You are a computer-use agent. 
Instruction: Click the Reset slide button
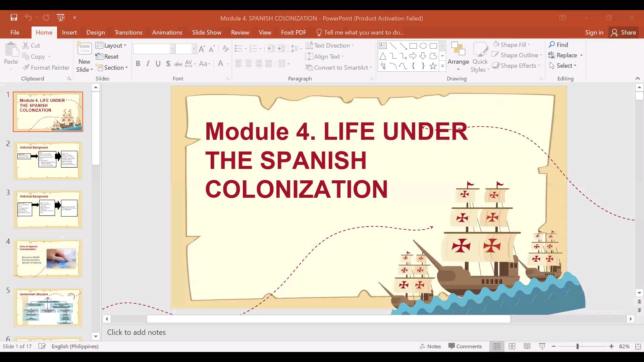[x=107, y=57]
